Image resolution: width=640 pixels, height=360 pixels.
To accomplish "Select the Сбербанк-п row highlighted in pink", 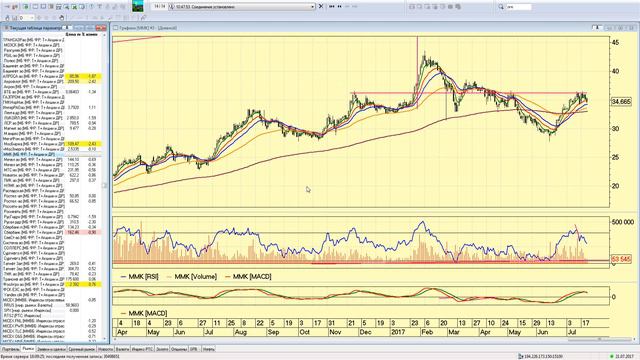I will (52, 232).
